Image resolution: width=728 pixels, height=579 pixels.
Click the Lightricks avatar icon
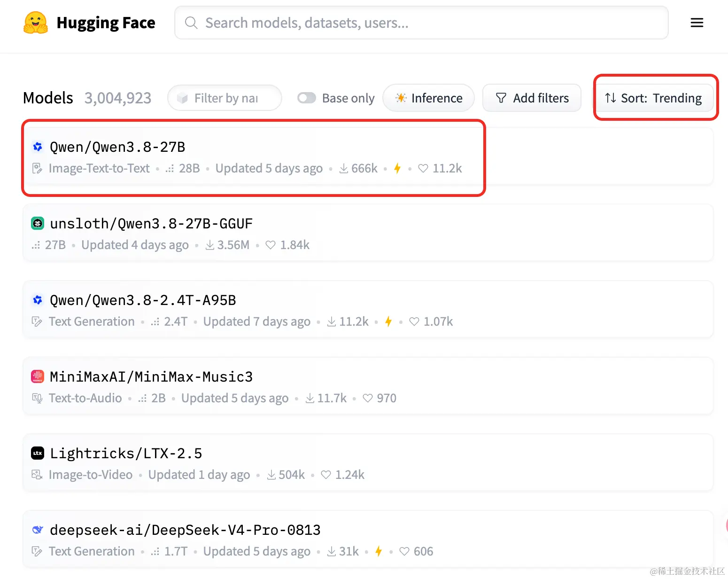click(x=38, y=453)
